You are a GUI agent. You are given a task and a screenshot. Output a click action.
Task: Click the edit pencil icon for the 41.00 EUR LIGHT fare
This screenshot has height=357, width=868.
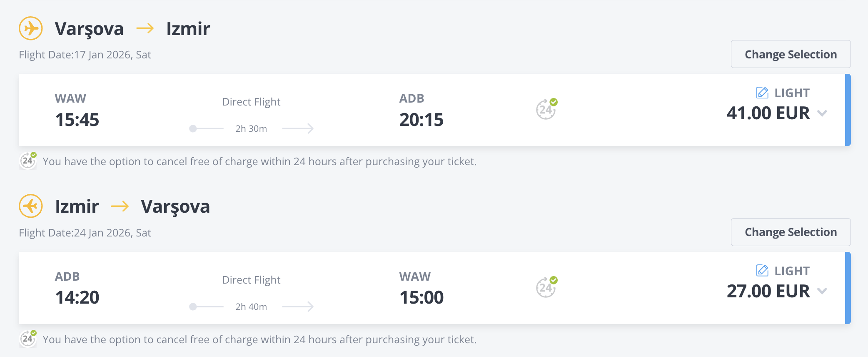762,93
